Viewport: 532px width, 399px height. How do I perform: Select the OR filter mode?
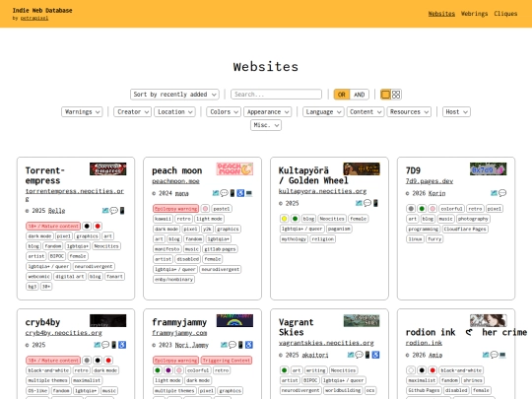tap(342, 95)
